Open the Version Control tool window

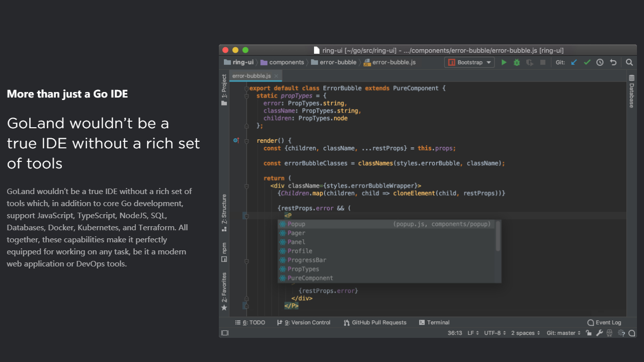[x=304, y=322]
